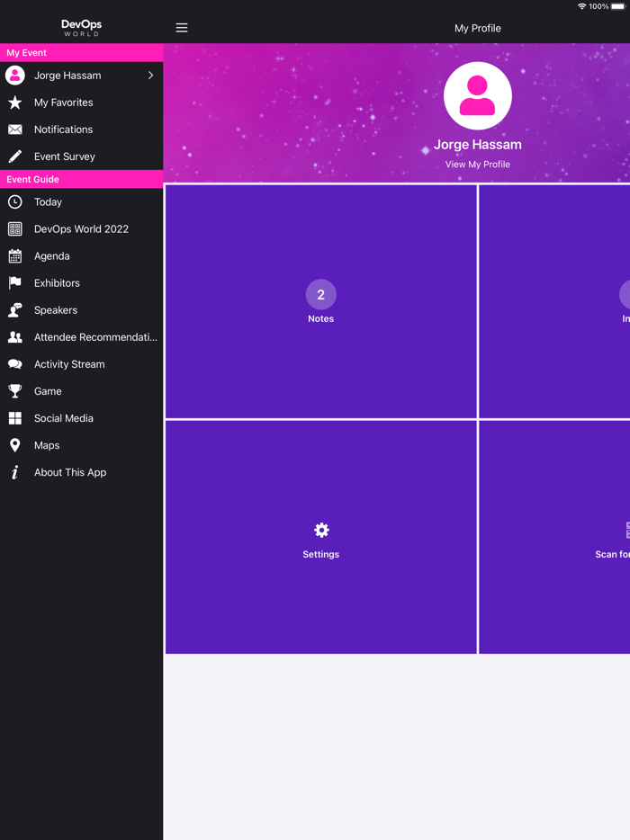Expand the Jorge Hassam chevron arrow

150,76
